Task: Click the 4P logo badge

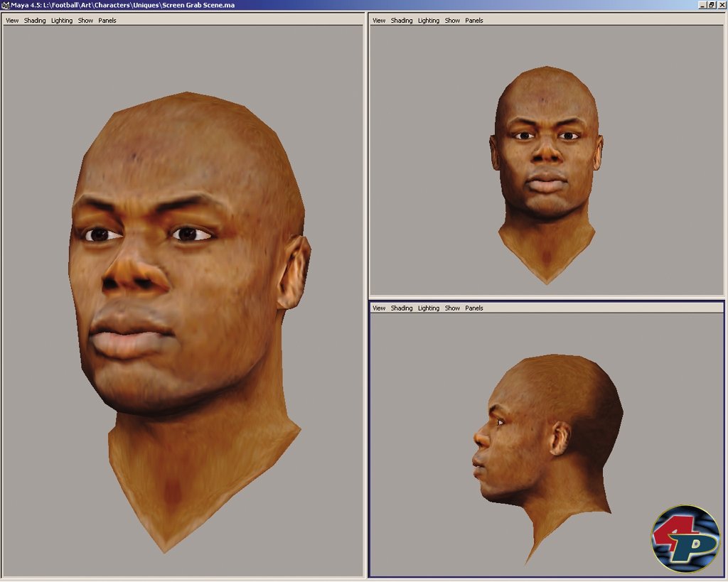Action: point(685,539)
